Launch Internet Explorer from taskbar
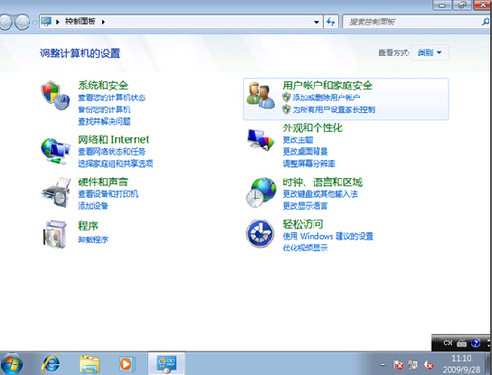This screenshot has width=492, height=375. click(x=51, y=364)
